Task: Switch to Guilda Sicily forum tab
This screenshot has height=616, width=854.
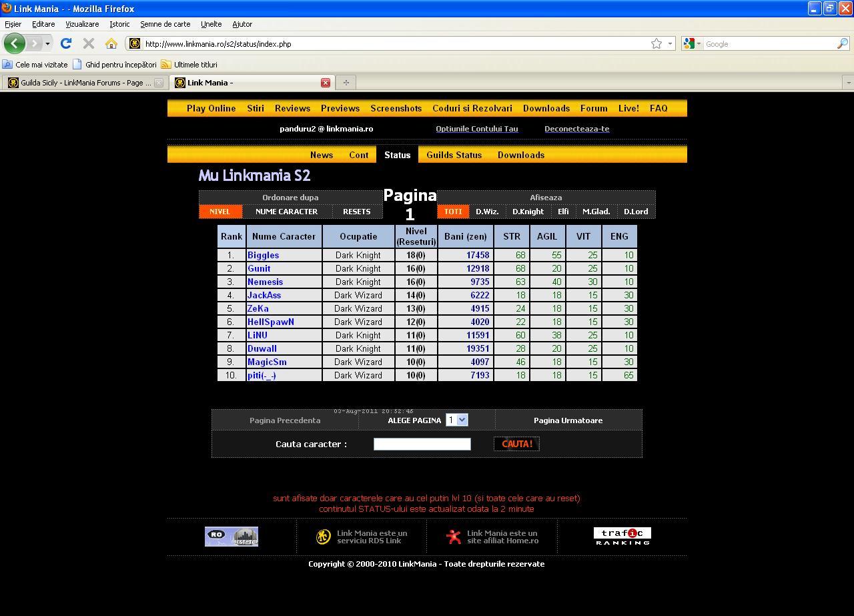Action: 80,83
